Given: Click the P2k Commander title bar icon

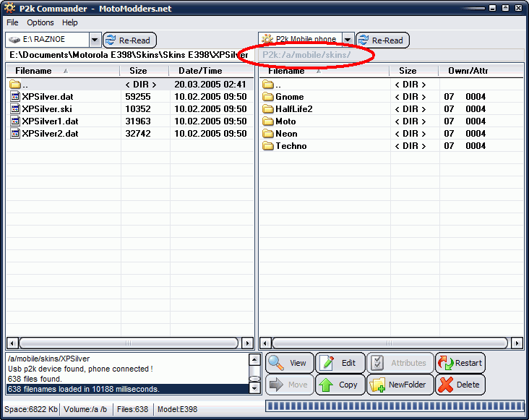Looking at the screenshot, I should 9,8.
